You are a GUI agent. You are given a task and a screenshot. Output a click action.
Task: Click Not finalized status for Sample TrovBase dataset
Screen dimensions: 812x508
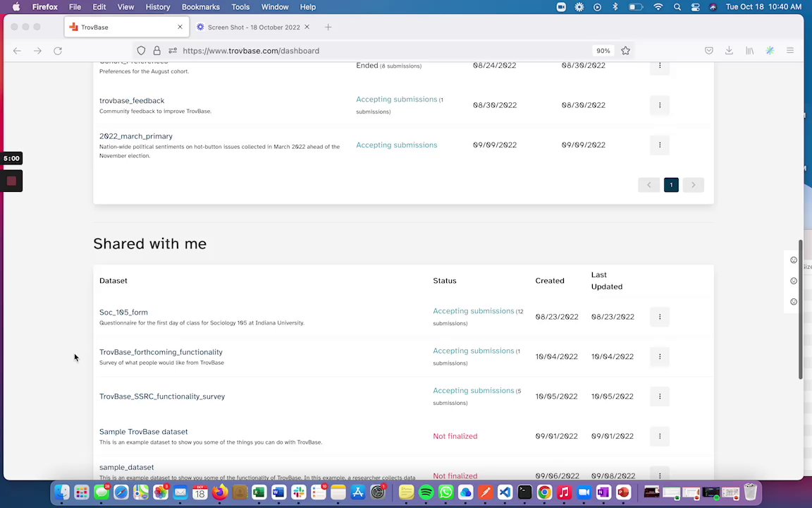[x=455, y=437]
